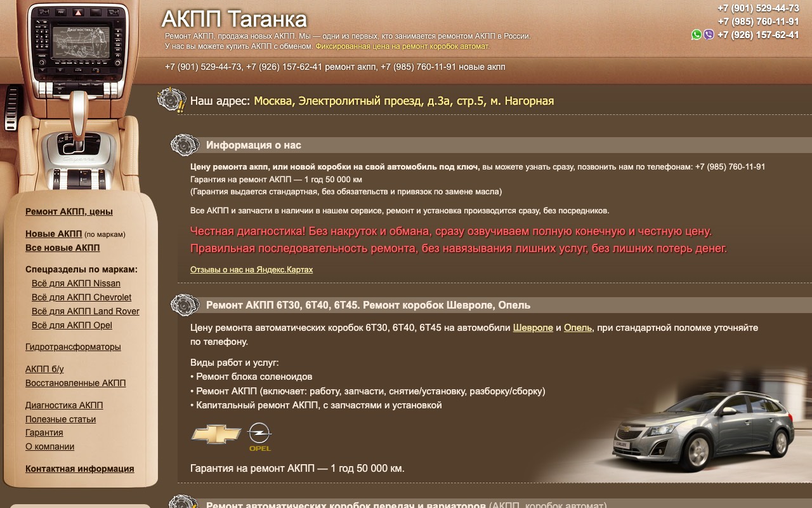
Task: Go to Все новые АКПП page
Action: click(63, 248)
